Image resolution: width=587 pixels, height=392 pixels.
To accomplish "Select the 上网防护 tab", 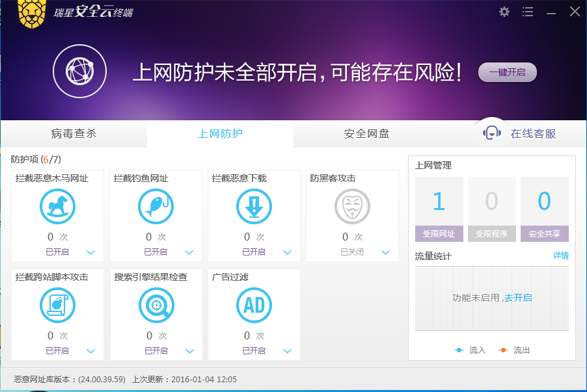I will [x=220, y=133].
